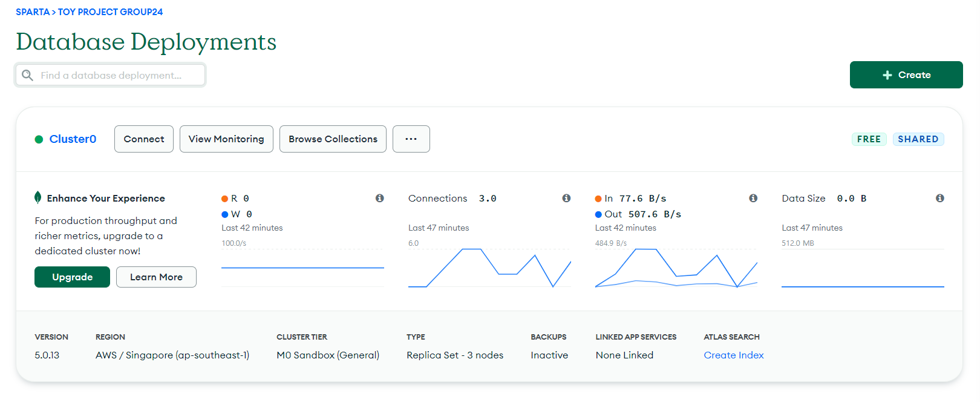This screenshot has height=402, width=980.
Task: Click info icon for Data Size chart
Action: point(940,198)
